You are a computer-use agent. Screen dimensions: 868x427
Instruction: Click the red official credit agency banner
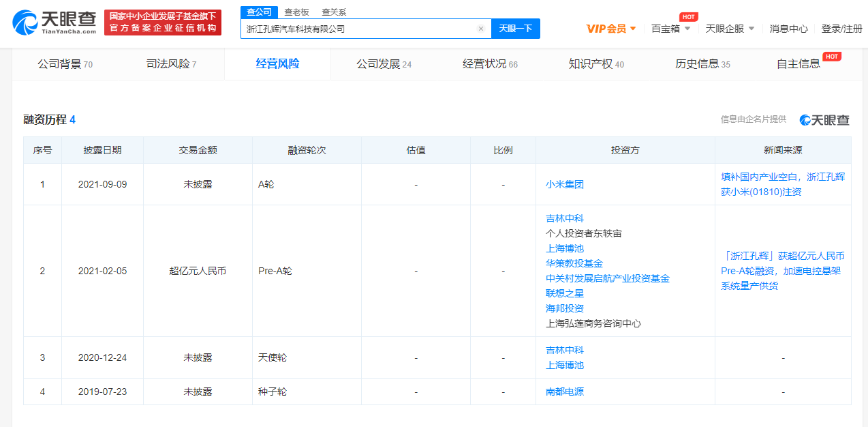pos(163,23)
